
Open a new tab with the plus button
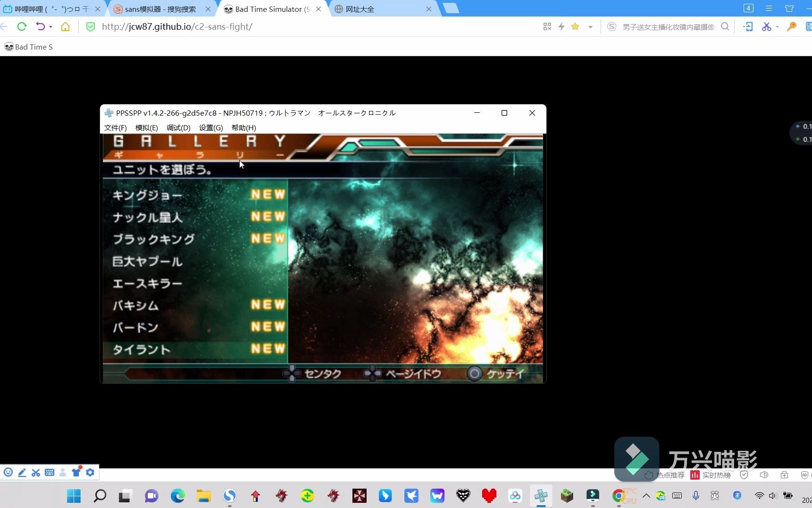451,8
